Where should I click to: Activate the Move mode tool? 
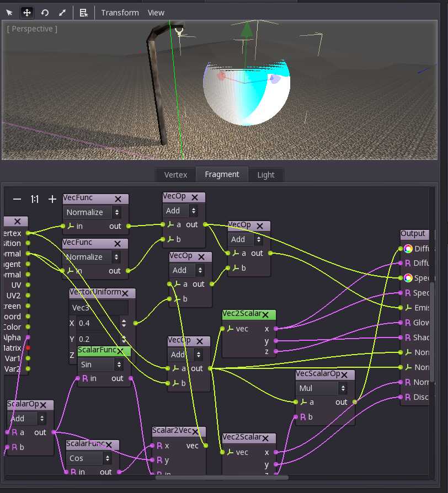tap(27, 13)
